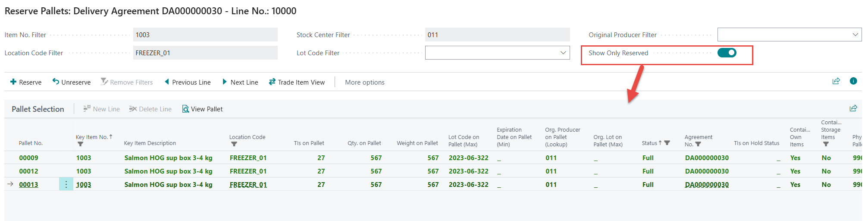Click the Location Code column filter icon
The image size is (868, 221).
[x=234, y=144]
